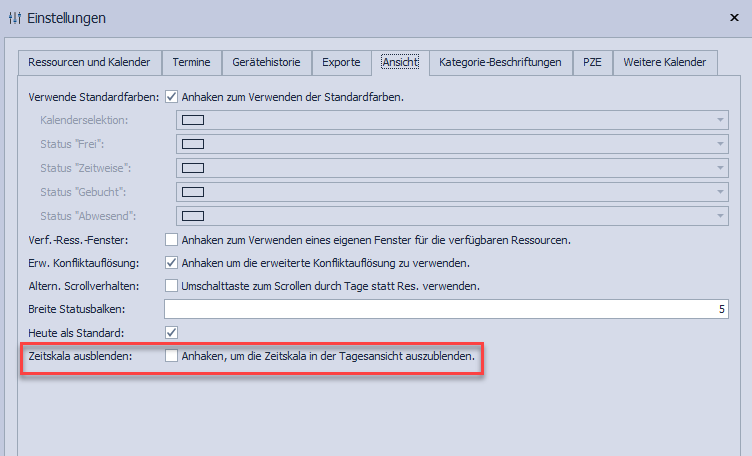
Task: Expand the Status "Gebucht" dropdown arrow
Action: point(719,192)
